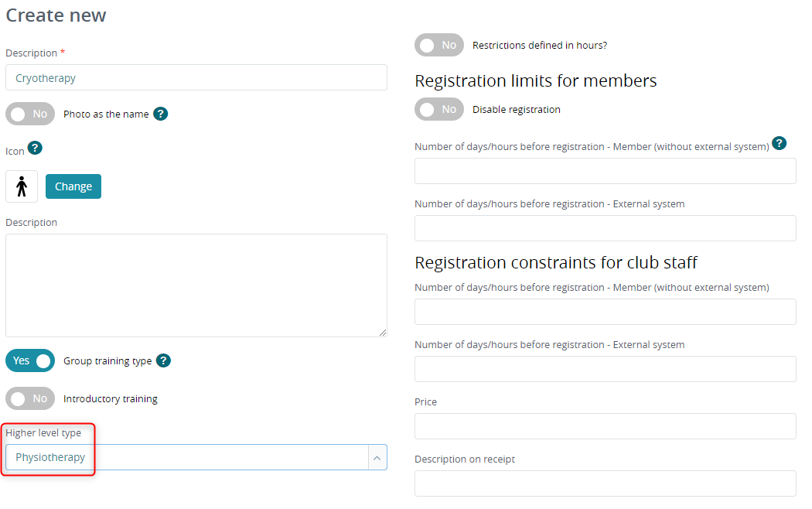Click the Price input field
Screen dimensions: 812x509
tap(606, 426)
